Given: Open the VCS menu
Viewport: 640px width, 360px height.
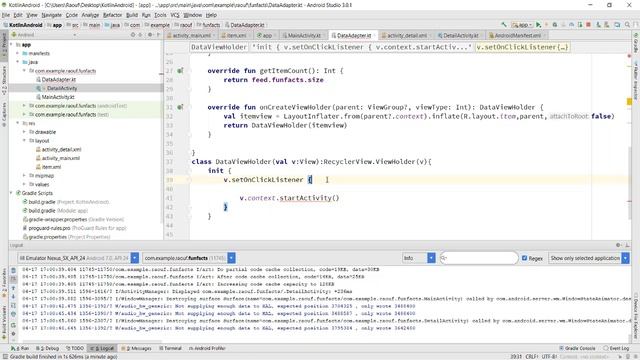Looking at the screenshot, I should click(x=175, y=15).
